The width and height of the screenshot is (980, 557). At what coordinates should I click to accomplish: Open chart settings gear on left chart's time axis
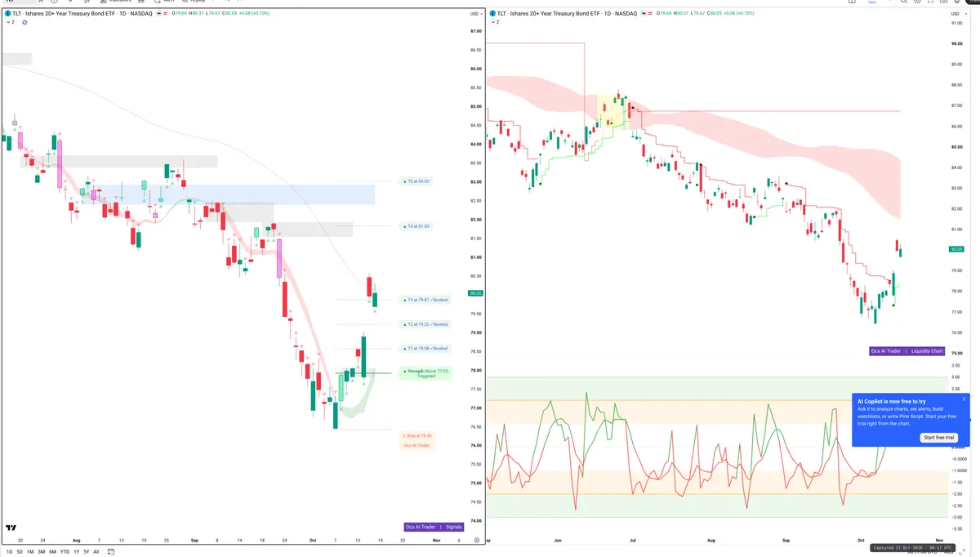click(x=477, y=541)
